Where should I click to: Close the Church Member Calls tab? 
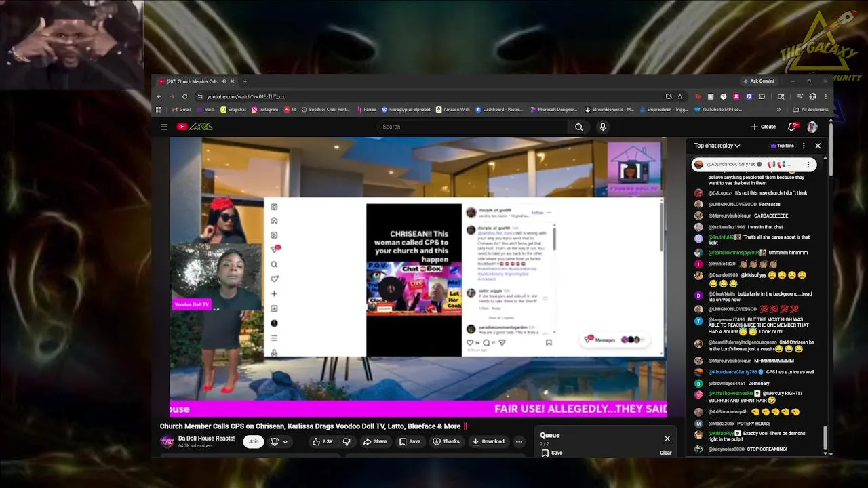pyautogui.click(x=232, y=81)
